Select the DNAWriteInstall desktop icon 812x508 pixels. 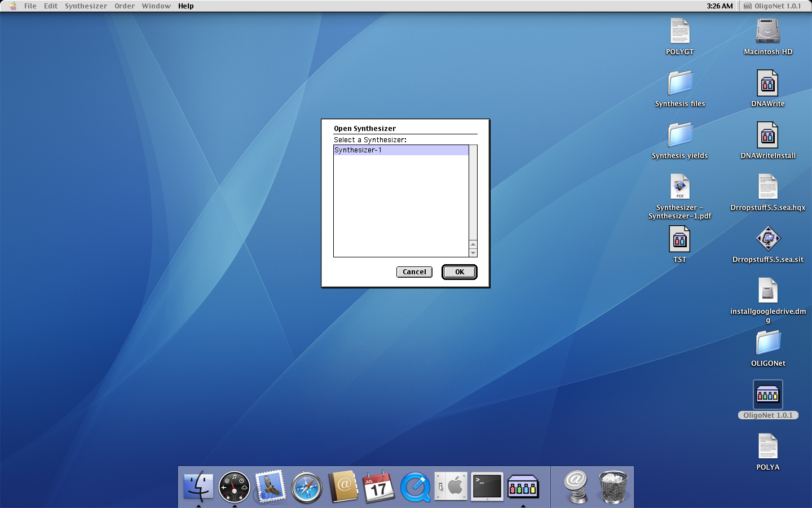click(x=767, y=136)
